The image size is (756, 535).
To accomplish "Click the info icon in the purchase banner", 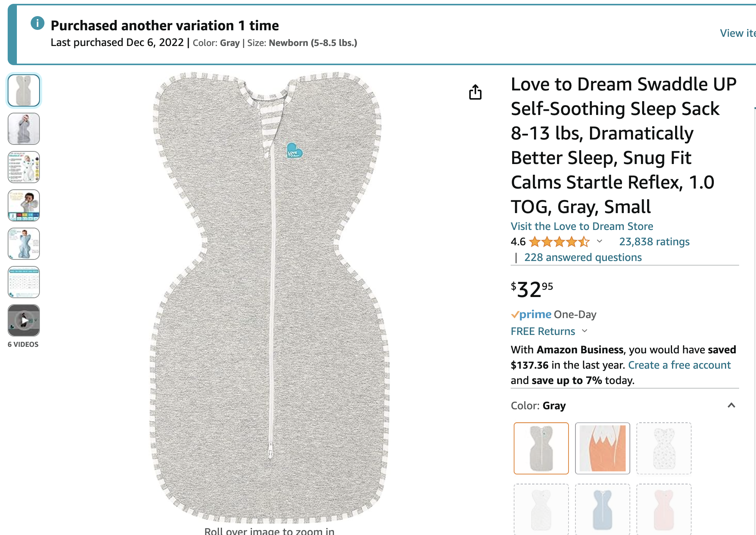I will click(x=38, y=23).
